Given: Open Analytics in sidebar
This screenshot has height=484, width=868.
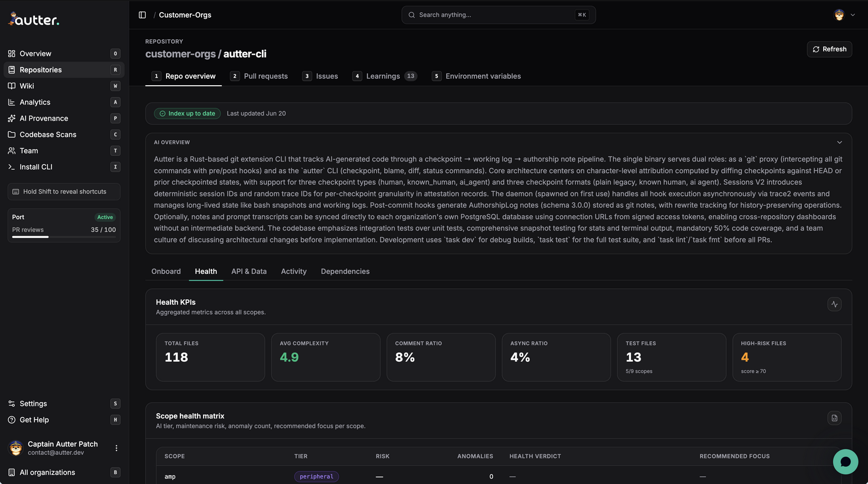Looking at the screenshot, I should [x=64, y=102].
